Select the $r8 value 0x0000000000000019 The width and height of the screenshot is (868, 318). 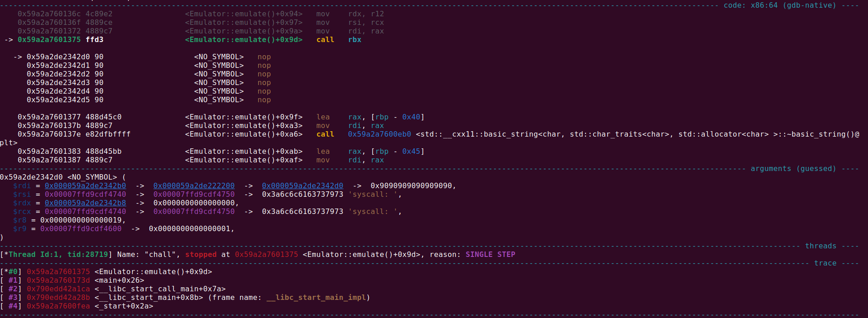click(x=81, y=220)
